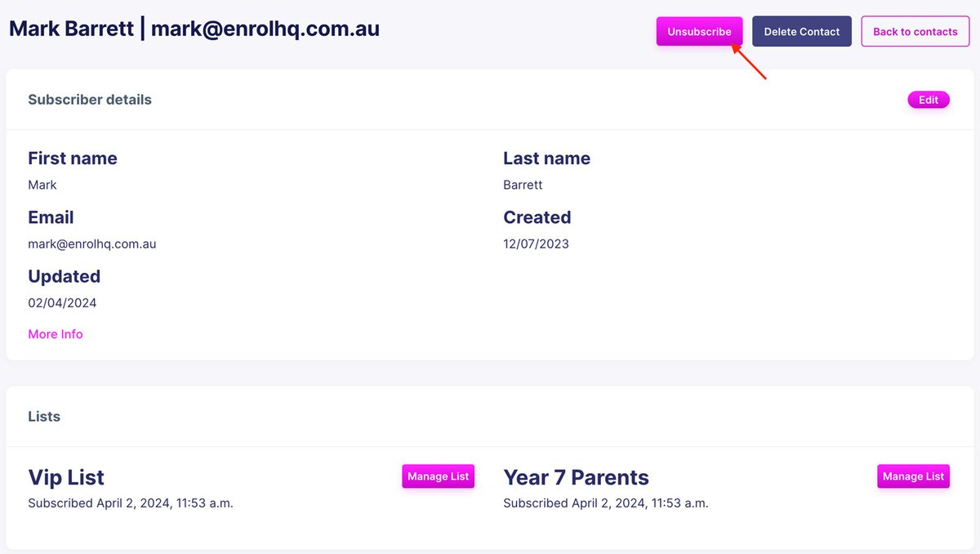Click the Last name field label
The width and height of the screenshot is (980, 554).
pos(546,159)
